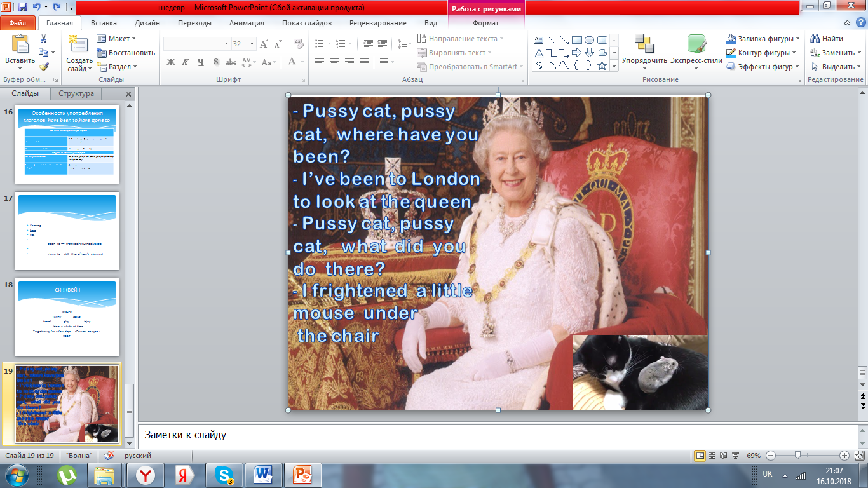The width and height of the screenshot is (868, 488).
Task: Click the Экспресс-стили quick styles icon
Action: [x=696, y=44]
